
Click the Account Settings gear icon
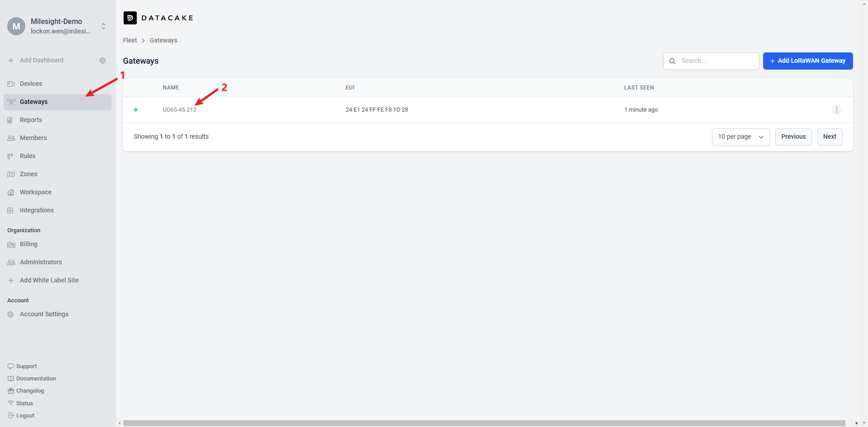10,314
